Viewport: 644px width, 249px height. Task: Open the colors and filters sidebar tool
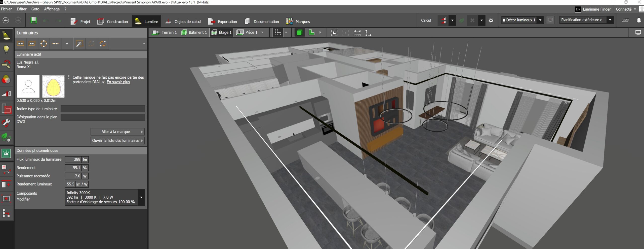coord(6,79)
